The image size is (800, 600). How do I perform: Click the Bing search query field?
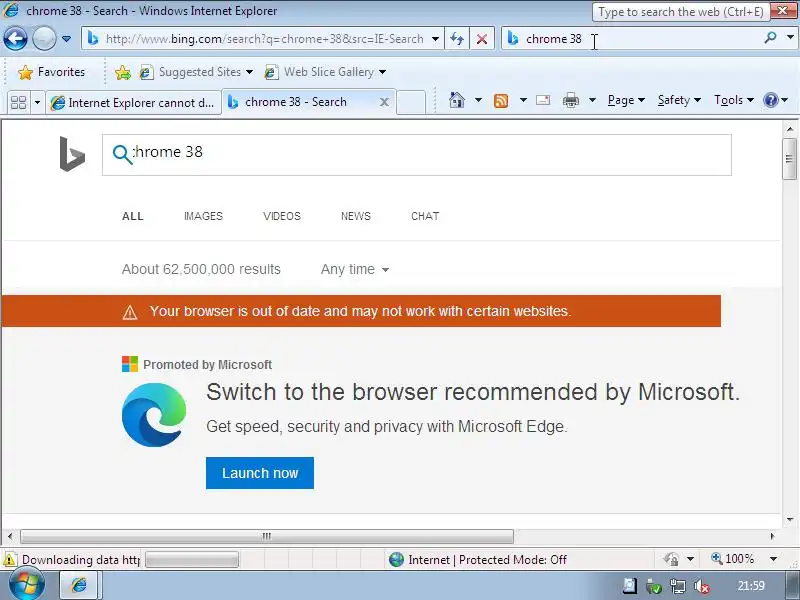click(416, 155)
